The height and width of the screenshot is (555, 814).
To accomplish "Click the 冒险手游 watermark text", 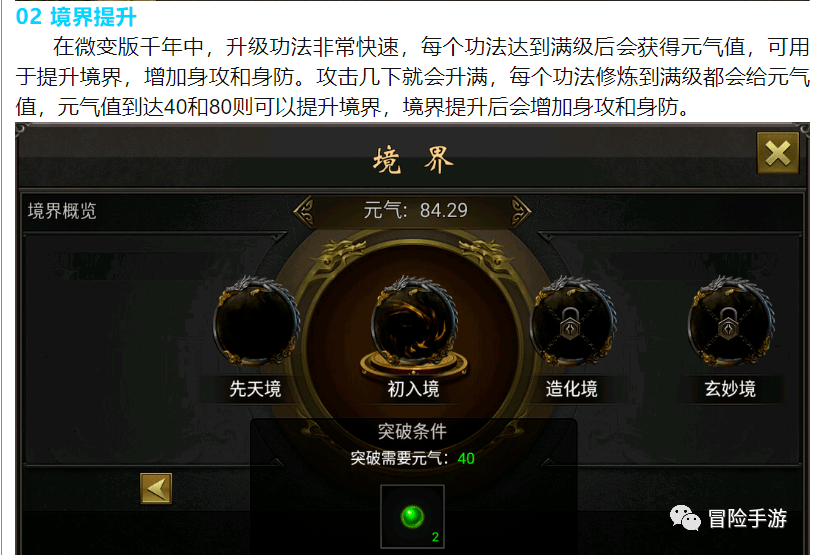I will click(748, 518).
